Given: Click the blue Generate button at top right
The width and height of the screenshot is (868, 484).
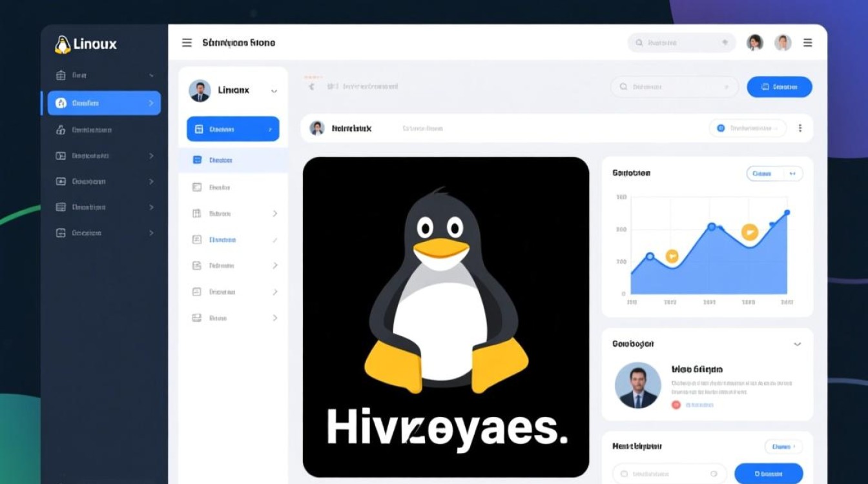Looking at the screenshot, I should (x=780, y=86).
